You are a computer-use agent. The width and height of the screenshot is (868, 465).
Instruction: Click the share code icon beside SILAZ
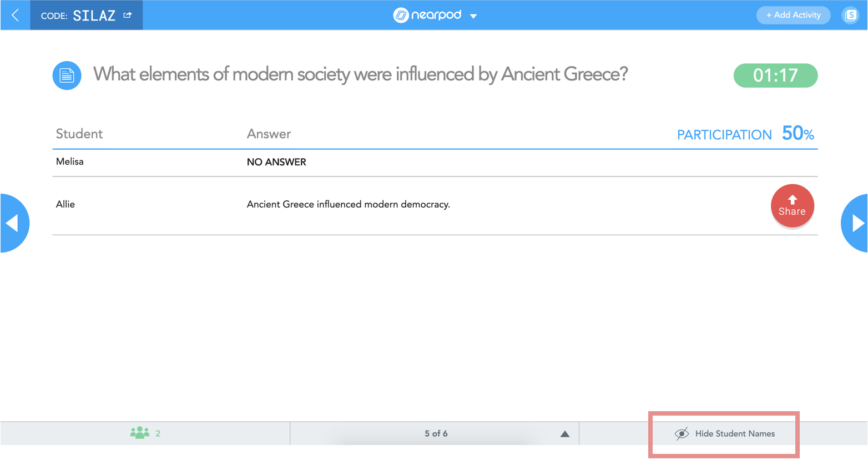128,15
